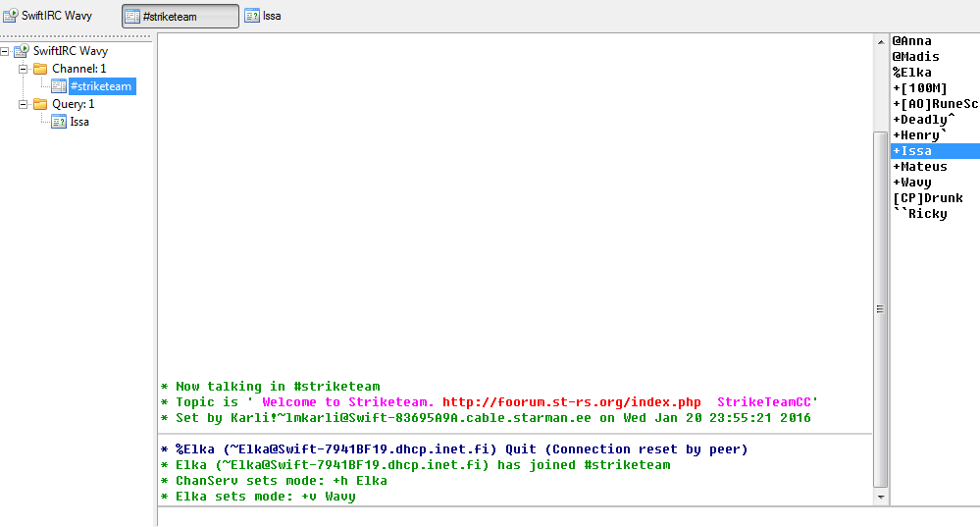
Task: Select SwiftIRC Wavy root tree item
Action: tap(70, 51)
